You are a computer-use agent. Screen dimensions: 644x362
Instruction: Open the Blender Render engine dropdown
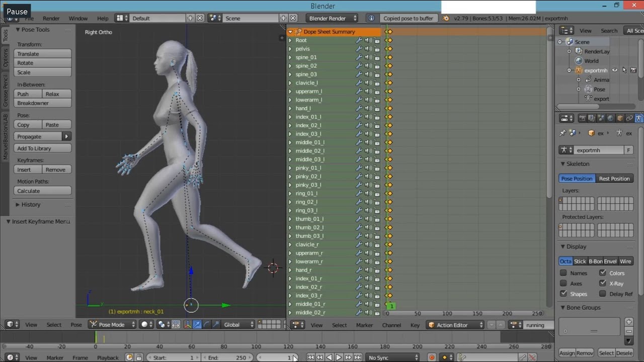332,18
